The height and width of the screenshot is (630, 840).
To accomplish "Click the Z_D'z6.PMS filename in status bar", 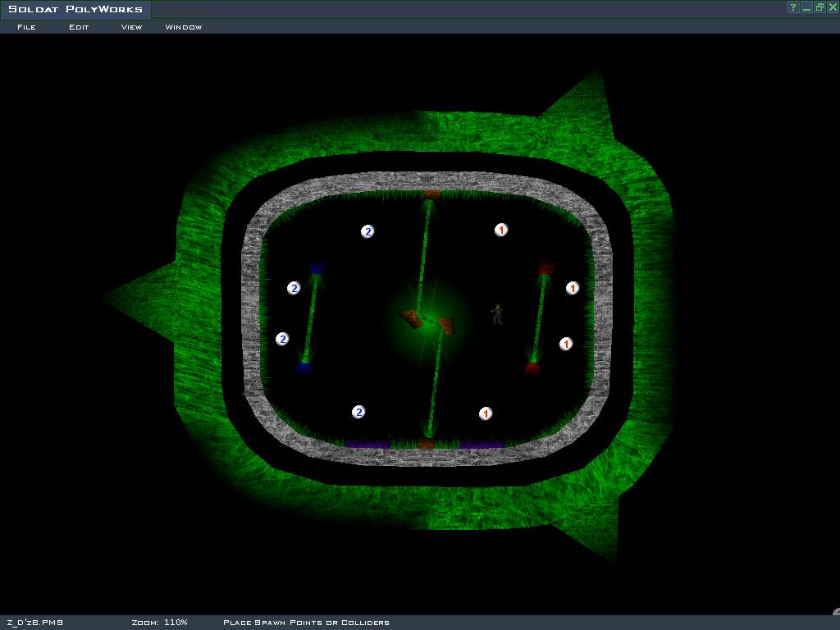I will [x=35, y=623].
